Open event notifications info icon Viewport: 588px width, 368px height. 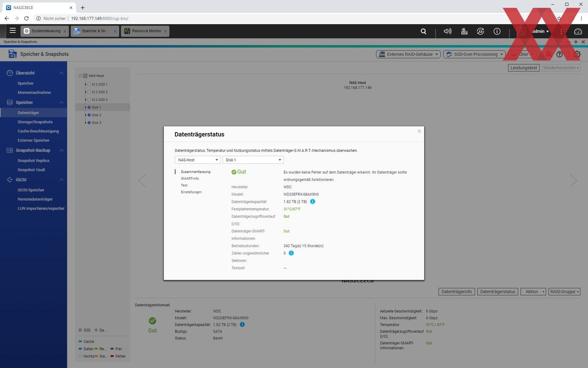[497, 31]
